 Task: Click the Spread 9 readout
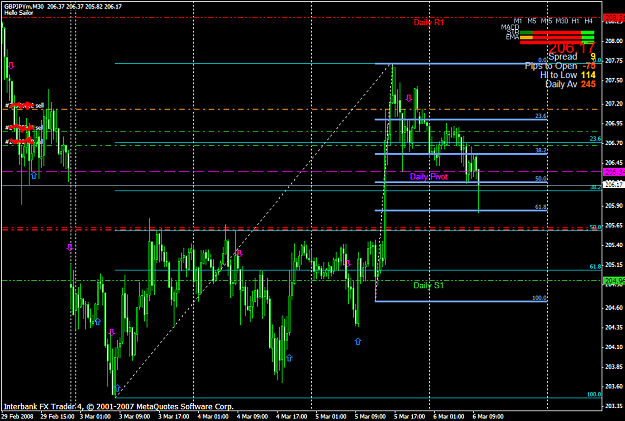tap(572, 57)
